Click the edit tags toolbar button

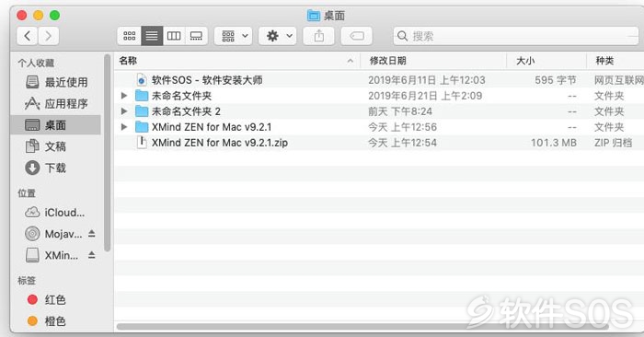tap(357, 36)
